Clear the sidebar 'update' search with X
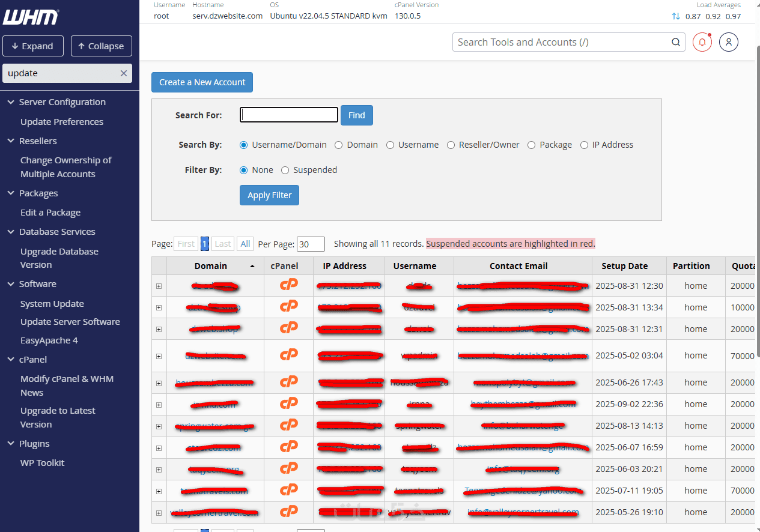Screen dimensions: 760x532 click(124, 73)
